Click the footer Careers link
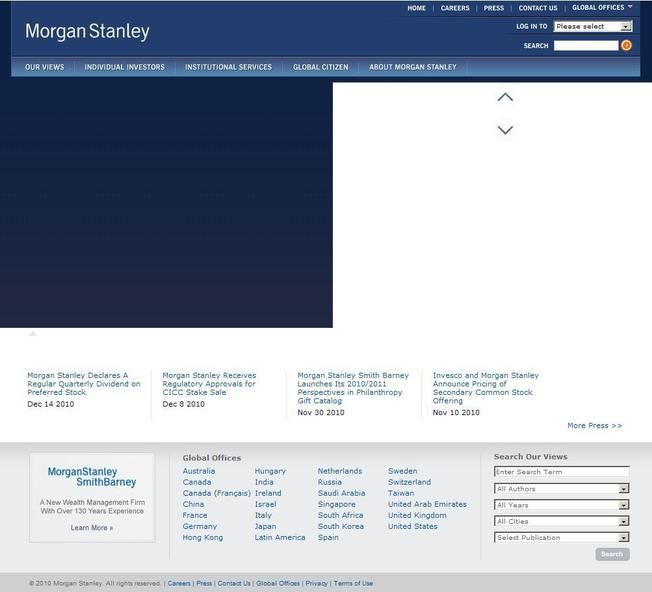 pyautogui.click(x=179, y=583)
